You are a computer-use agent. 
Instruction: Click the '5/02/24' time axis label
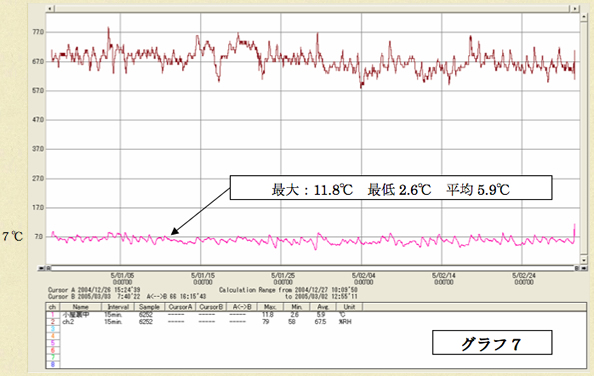pyautogui.click(x=524, y=276)
